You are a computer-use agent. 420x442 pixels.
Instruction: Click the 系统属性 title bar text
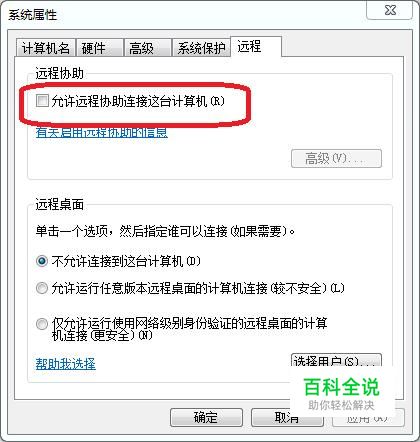coord(33,15)
